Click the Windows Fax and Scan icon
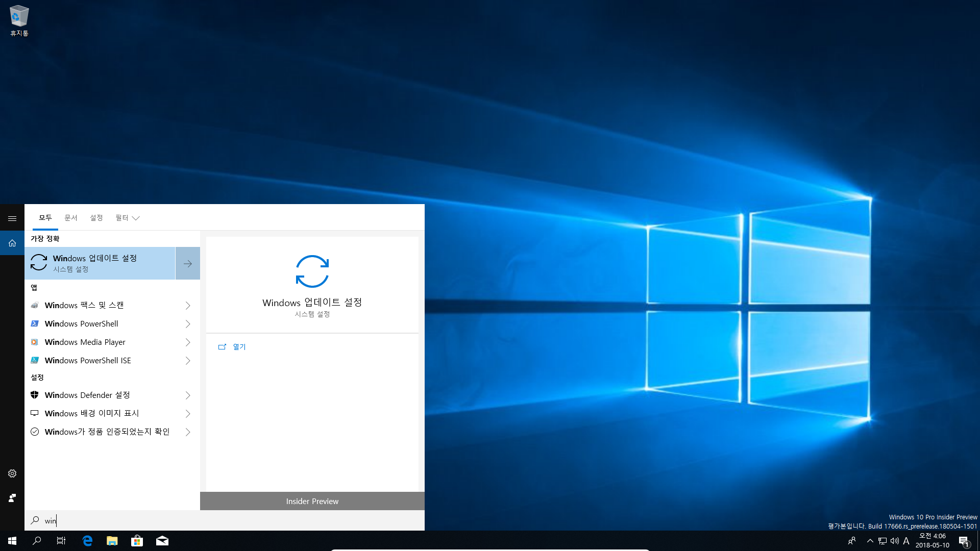The image size is (980, 551). click(35, 305)
